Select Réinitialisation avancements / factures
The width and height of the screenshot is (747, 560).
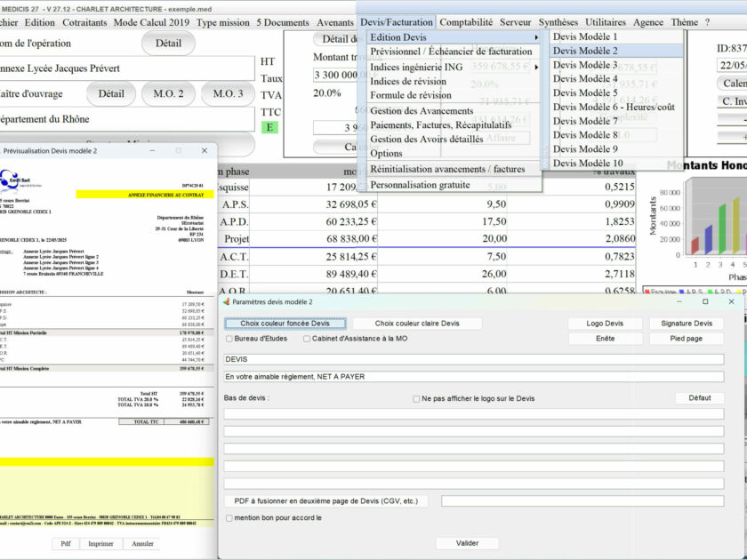454,169
